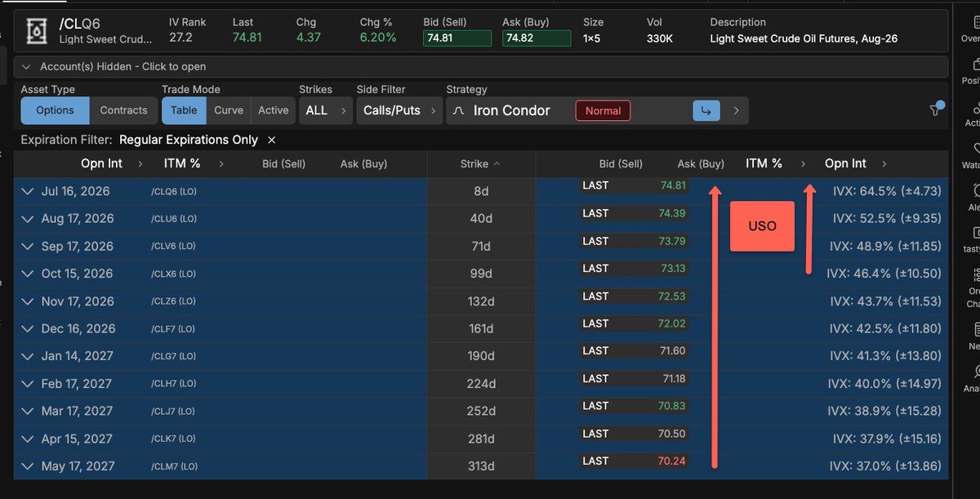The height and width of the screenshot is (499, 980).
Task: Expand the Dec 16, 2026 expiration row
Action: (x=28, y=329)
